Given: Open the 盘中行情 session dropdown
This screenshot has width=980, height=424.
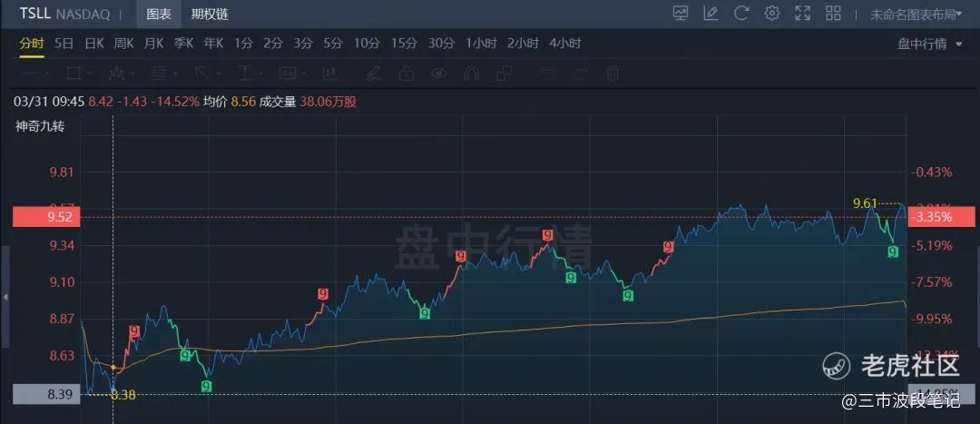Looking at the screenshot, I should (930, 44).
